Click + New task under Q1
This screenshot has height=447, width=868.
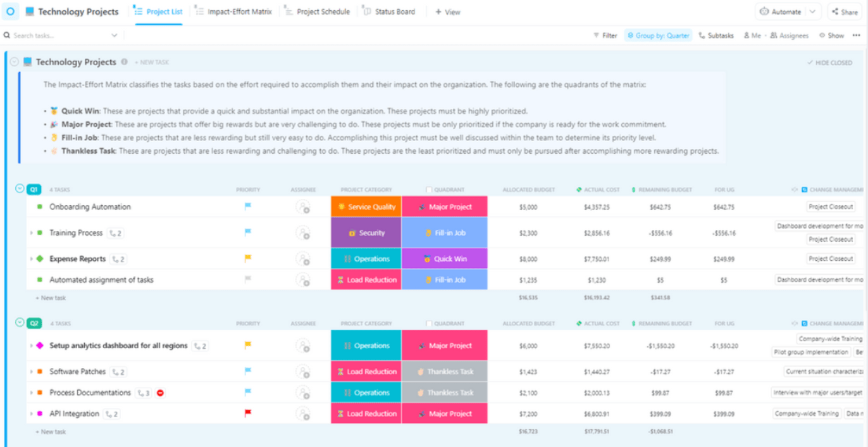point(51,298)
